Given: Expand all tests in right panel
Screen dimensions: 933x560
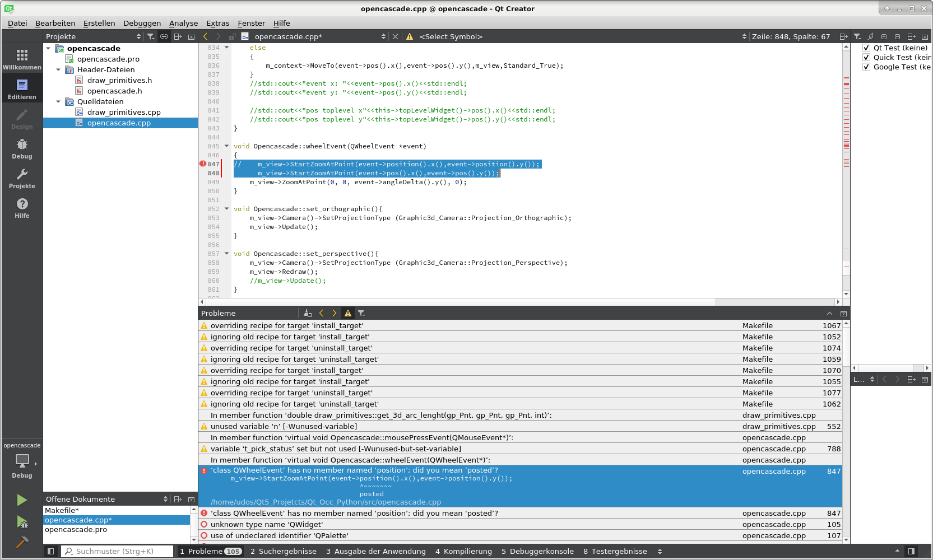Looking at the screenshot, I should pos(884,36).
